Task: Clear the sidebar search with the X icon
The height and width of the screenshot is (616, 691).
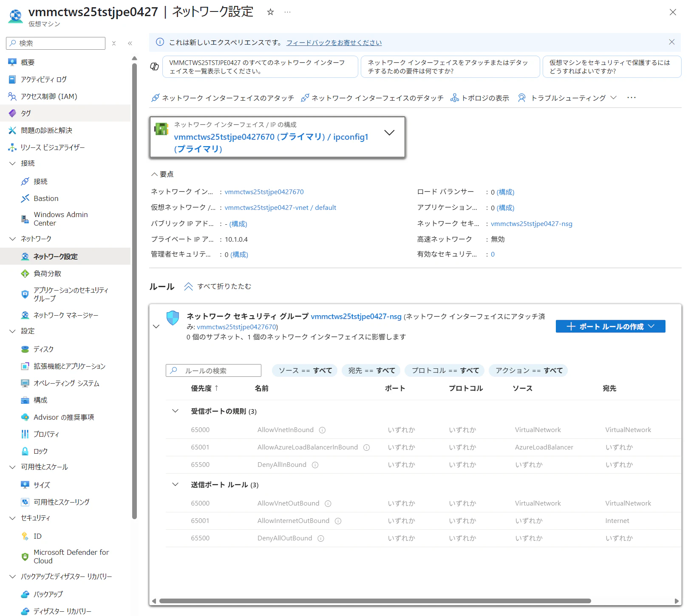Action: 114,43
